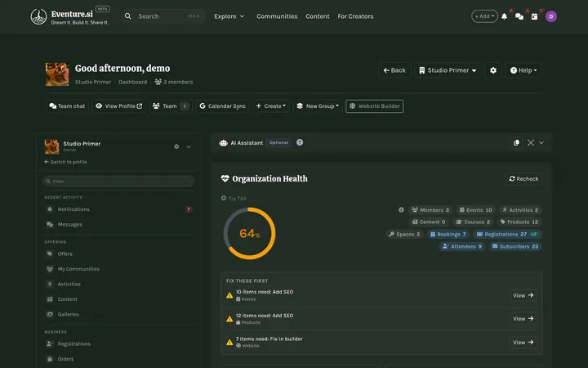Open My Communities in the sidebar
The height and width of the screenshot is (368, 588).
[x=119, y=269]
